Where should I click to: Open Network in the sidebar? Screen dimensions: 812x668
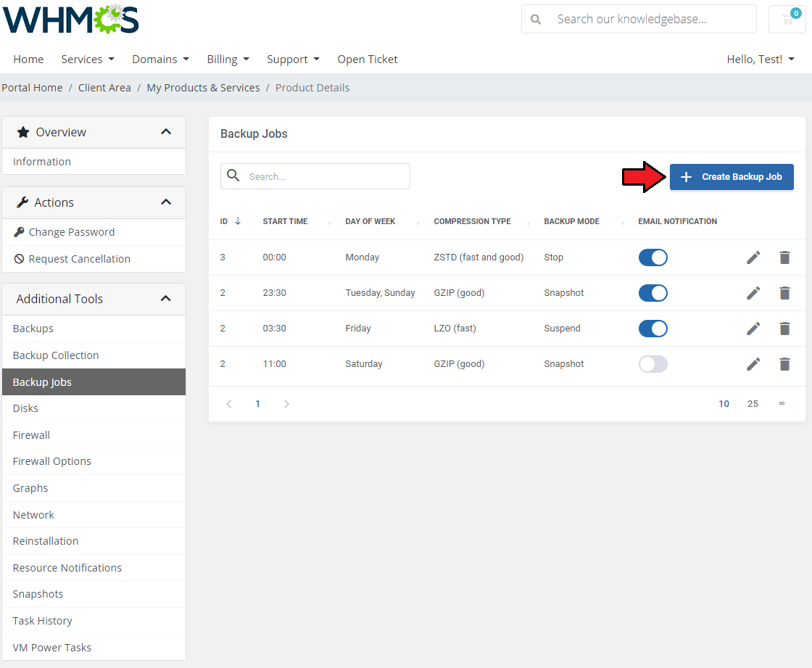coord(94,515)
